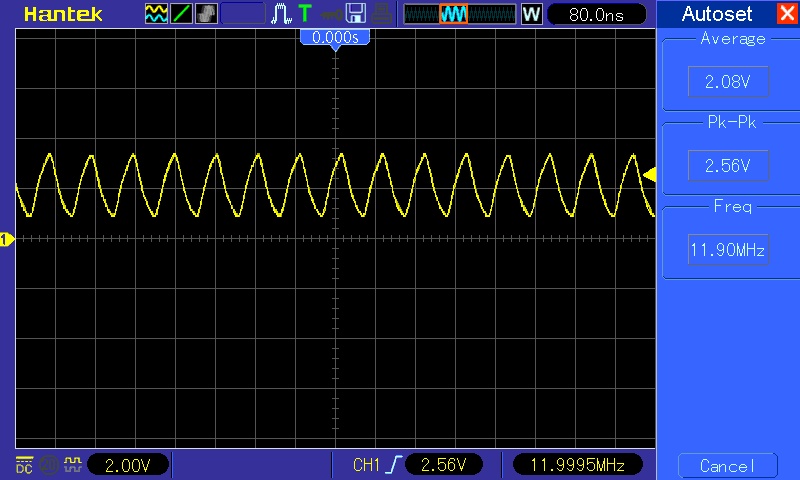Image resolution: width=800 pixels, height=480 pixels.
Task: Click the dual waveform channel display icon
Action: pos(156,14)
